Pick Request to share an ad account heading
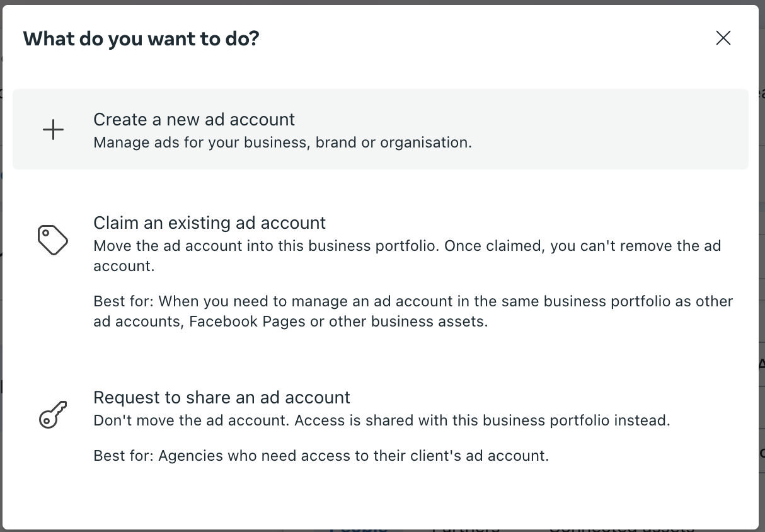765x532 pixels. 222,397
